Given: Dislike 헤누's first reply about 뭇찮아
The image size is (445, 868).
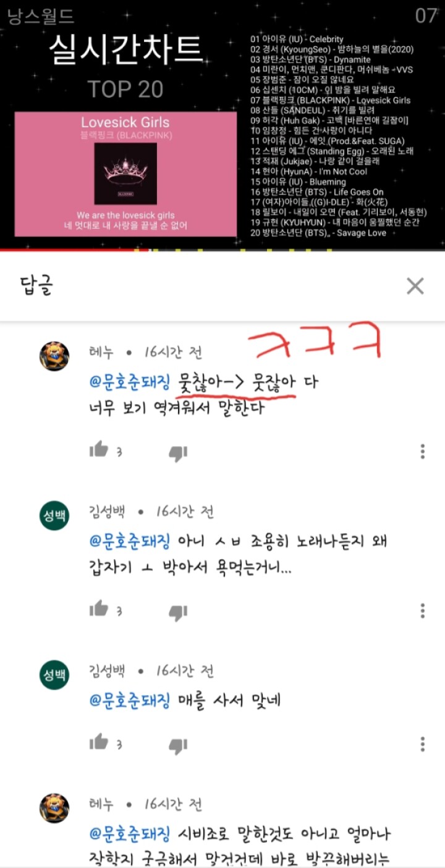Looking at the screenshot, I should [178, 453].
